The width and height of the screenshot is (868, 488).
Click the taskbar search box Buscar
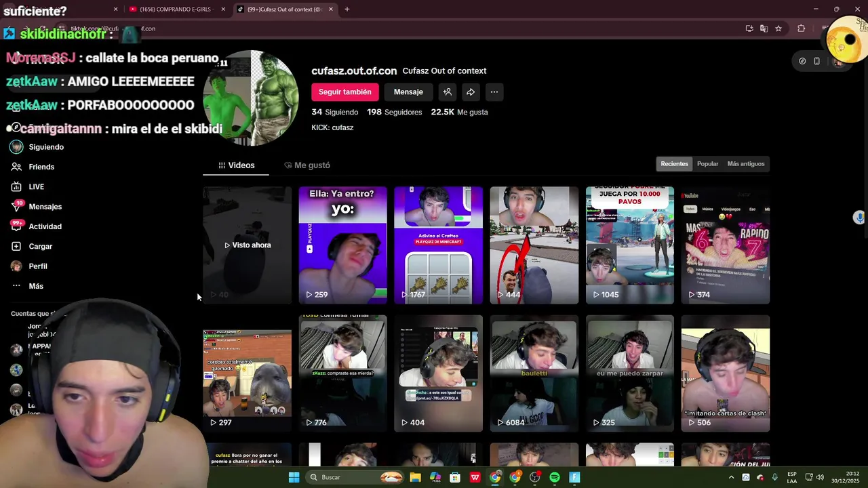pos(356,477)
